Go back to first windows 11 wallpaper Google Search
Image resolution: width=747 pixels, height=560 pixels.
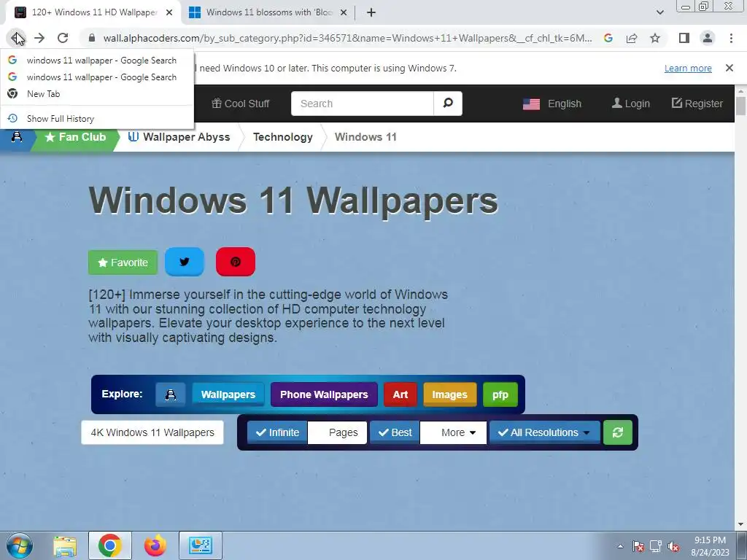(x=97, y=61)
